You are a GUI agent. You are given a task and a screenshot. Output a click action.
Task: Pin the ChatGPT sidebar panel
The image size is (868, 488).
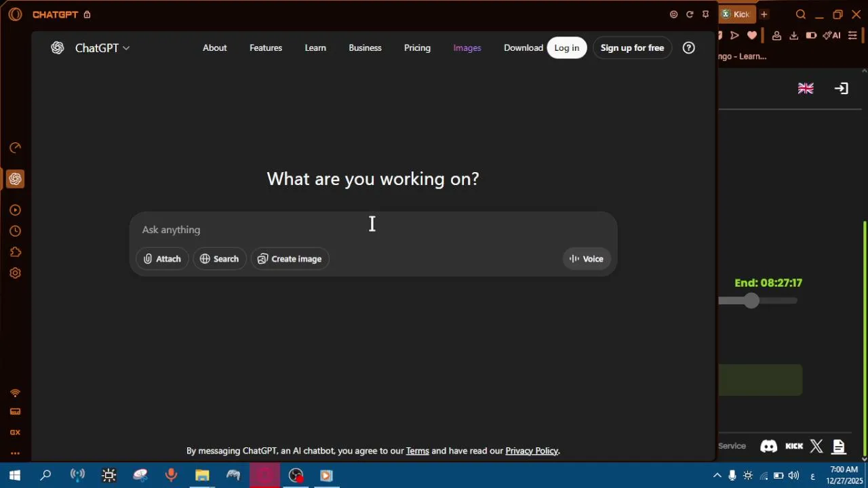(x=706, y=14)
